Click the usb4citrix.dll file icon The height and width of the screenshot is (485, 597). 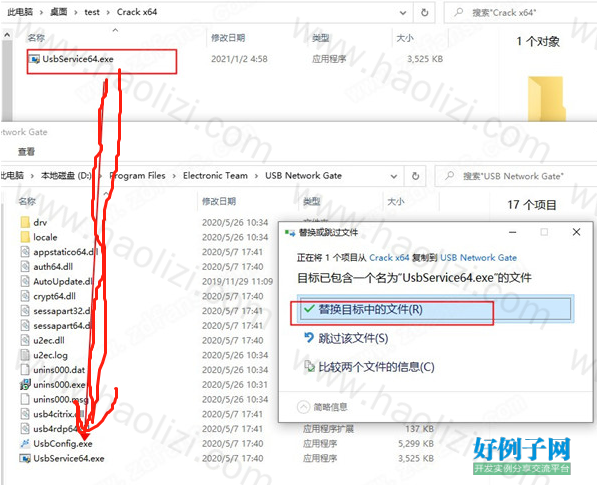click(25, 414)
